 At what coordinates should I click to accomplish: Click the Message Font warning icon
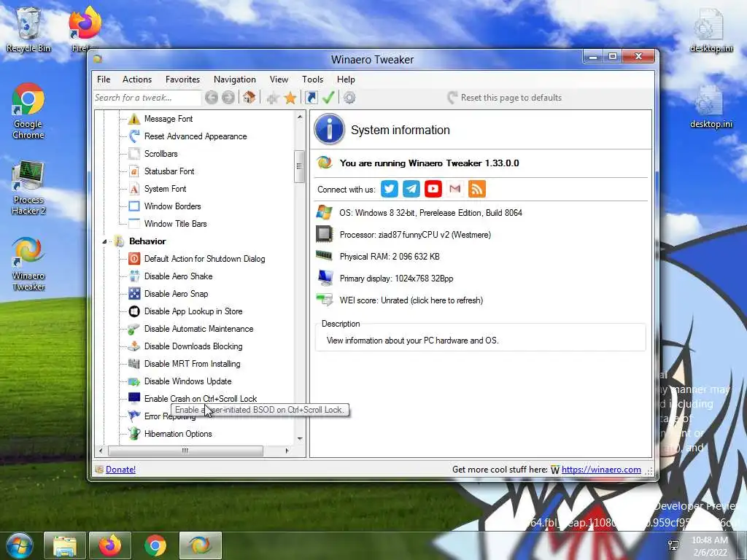[x=134, y=119]
